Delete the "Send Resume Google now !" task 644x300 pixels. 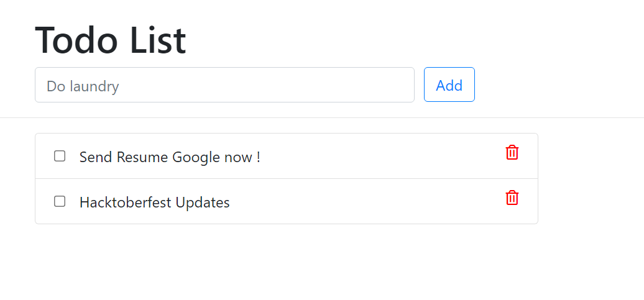click(512, 152)
